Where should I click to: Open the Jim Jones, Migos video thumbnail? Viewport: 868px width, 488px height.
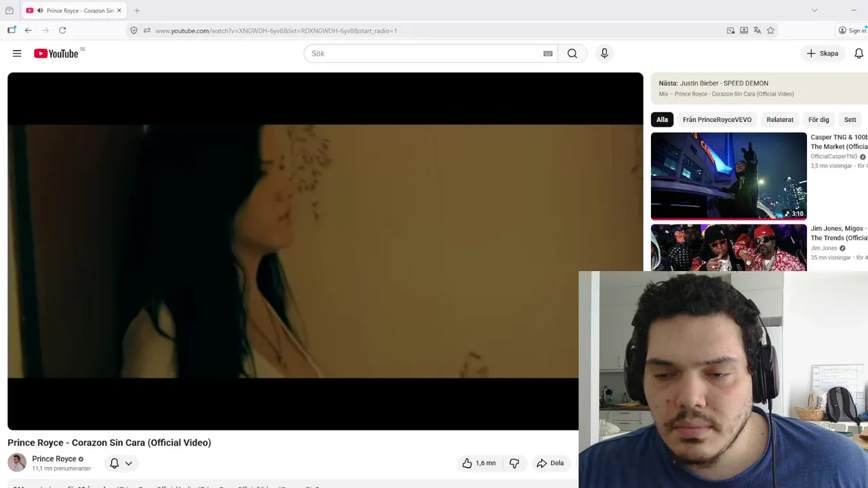click(728, 247)
